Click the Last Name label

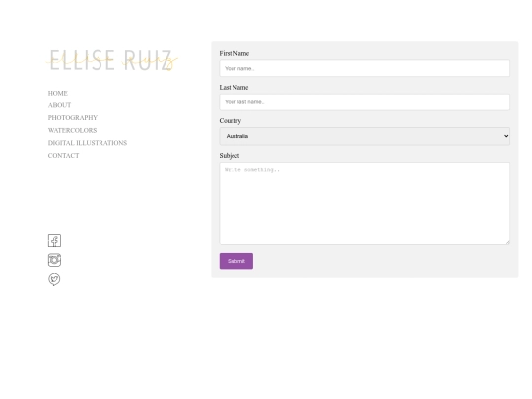tap(233, 88)
